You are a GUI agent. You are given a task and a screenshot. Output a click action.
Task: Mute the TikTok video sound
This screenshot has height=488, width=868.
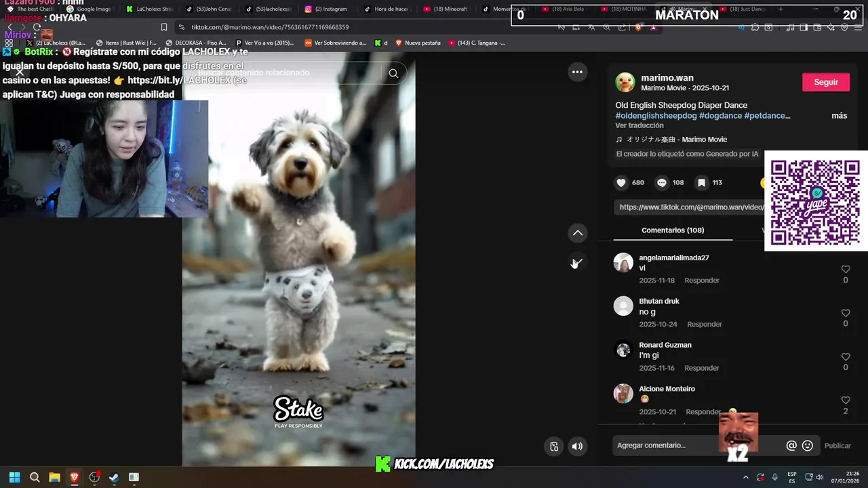577,446
